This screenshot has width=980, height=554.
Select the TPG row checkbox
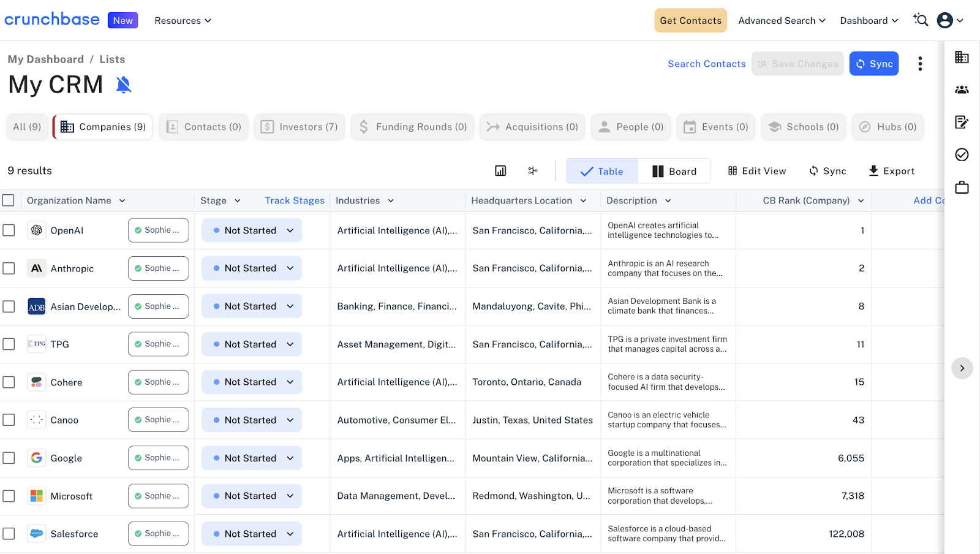coord(9,344)
